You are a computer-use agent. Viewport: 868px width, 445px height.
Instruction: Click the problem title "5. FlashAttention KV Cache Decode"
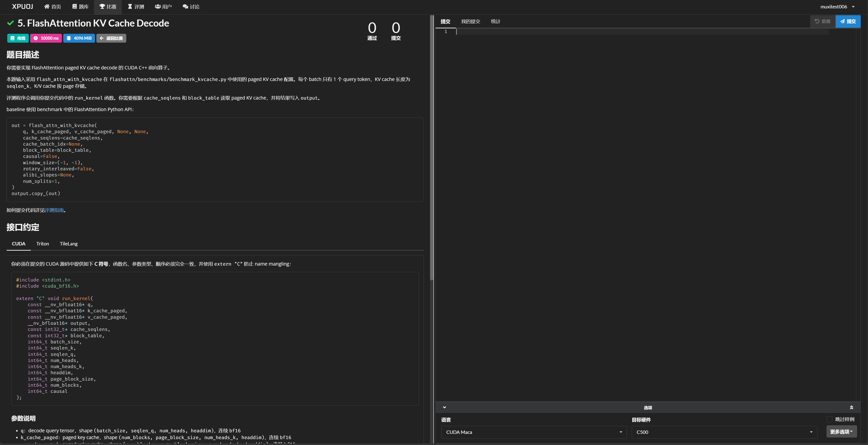tap(93, 23)
